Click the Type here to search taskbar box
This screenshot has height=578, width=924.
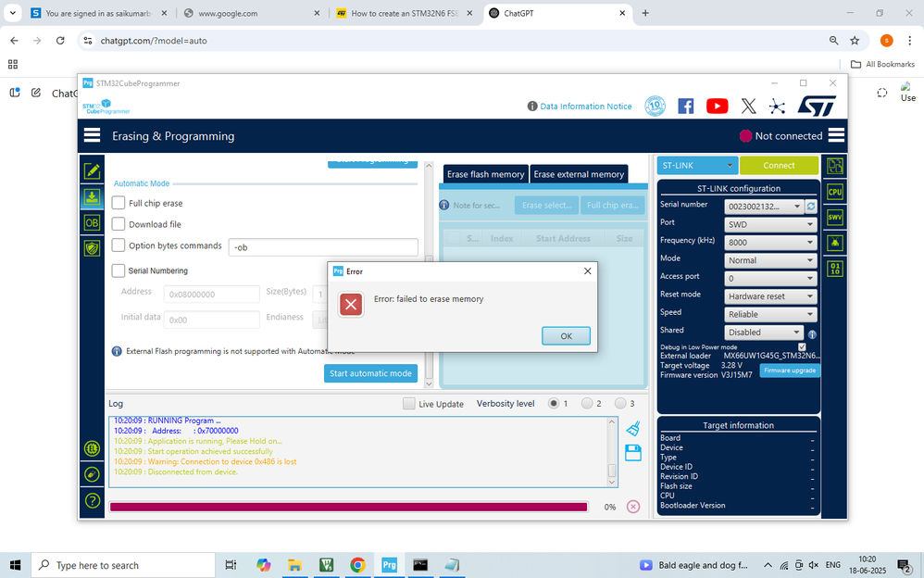pyautogui.click(x=123, y=565)
